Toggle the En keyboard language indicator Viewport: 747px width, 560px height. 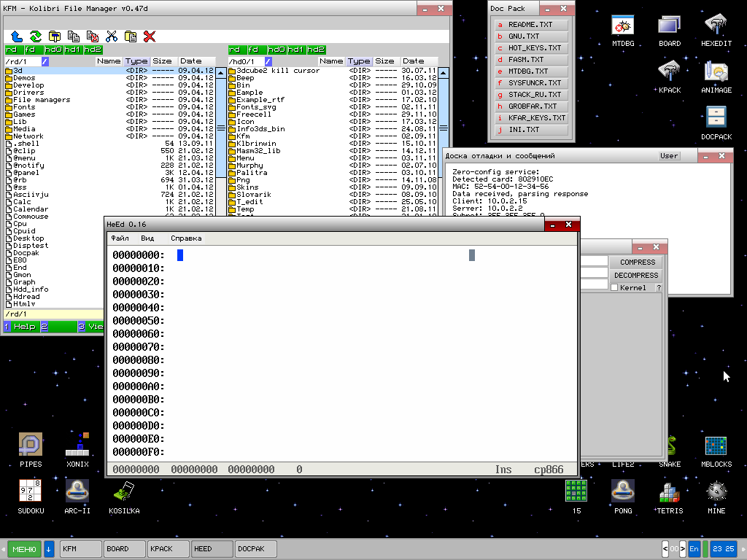(694, 548)
